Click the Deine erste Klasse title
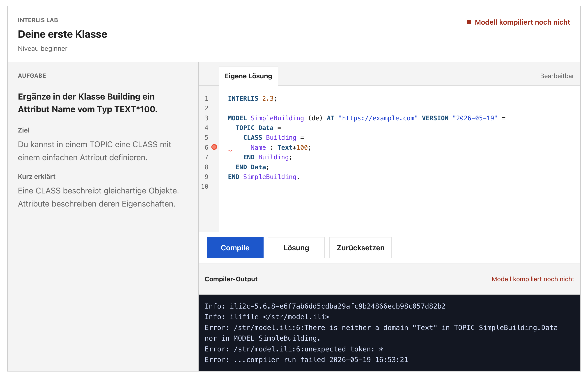The width and height of the screenshot is (588, 381). 62,34
